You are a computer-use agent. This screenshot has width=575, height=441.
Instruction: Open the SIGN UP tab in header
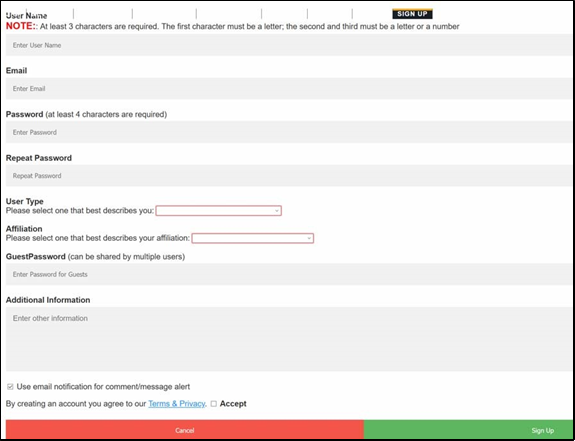click(412, 14)
